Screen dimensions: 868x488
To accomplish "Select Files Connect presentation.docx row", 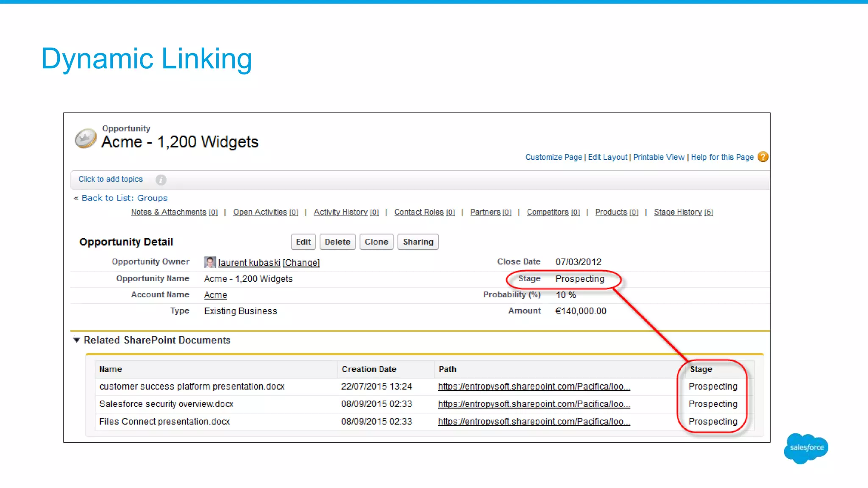I will [x=424, y=421].
